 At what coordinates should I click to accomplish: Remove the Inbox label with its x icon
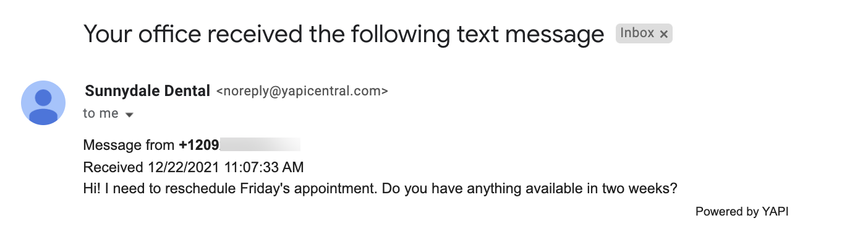(663, 34)
